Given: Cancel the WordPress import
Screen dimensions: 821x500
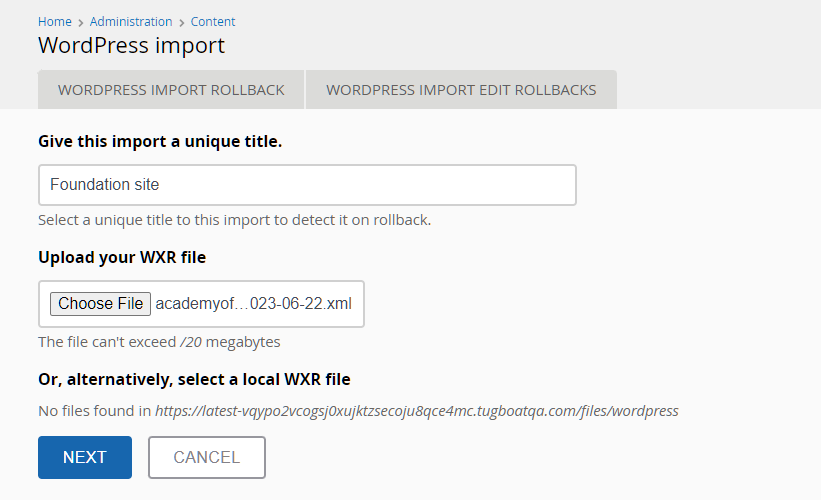Looking at the screenshot, I should (x=207, y=457).
